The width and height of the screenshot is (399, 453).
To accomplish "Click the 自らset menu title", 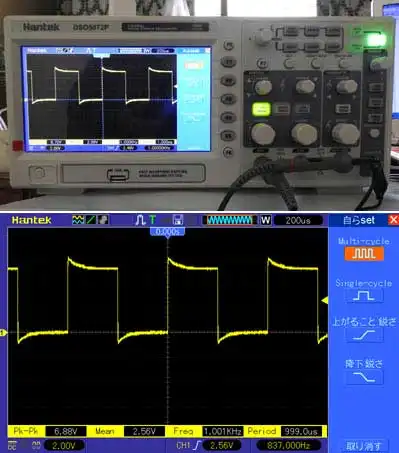I will (359, 220).
